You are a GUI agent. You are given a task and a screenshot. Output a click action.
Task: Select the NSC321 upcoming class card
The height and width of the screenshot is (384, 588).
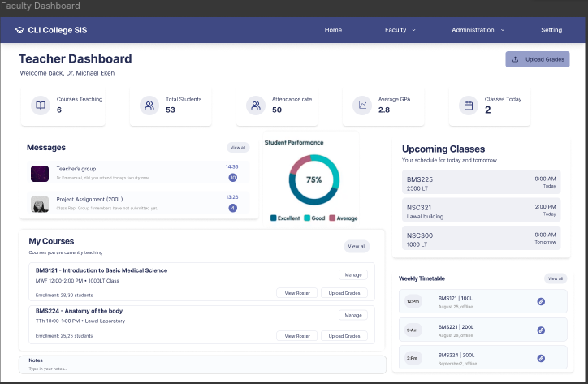[x=481, y=210]
